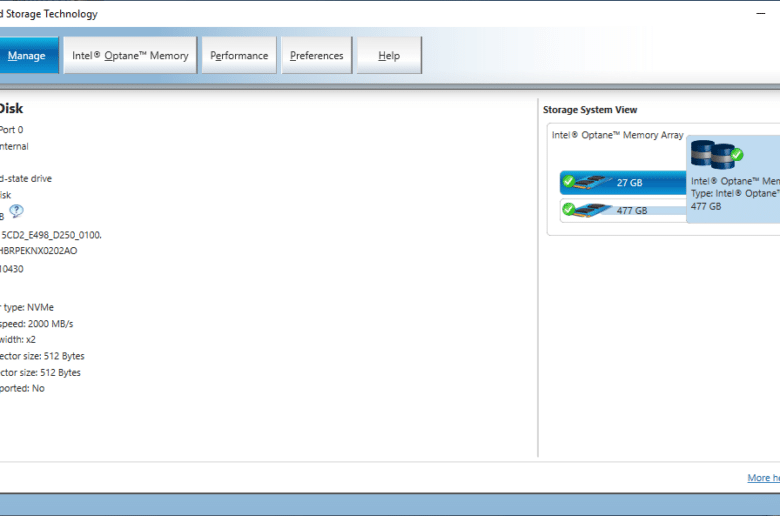Click the 'Disk' heading text
780x516 pixels.
click(11, 108)
